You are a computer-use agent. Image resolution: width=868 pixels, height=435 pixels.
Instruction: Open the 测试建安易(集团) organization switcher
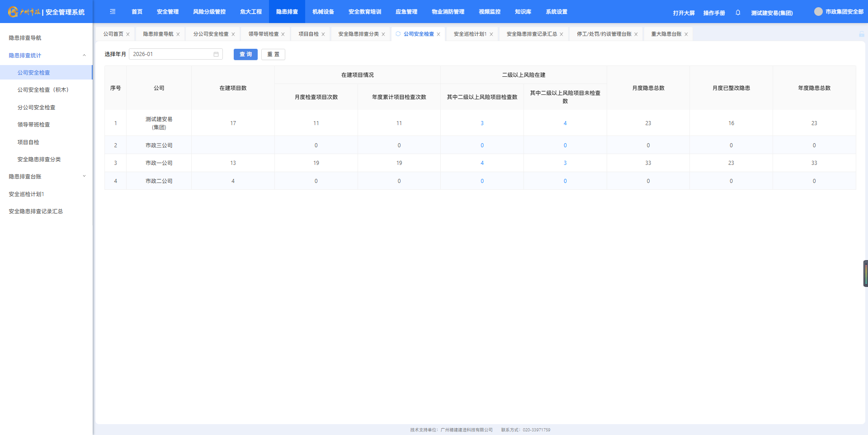coord(772,13)
